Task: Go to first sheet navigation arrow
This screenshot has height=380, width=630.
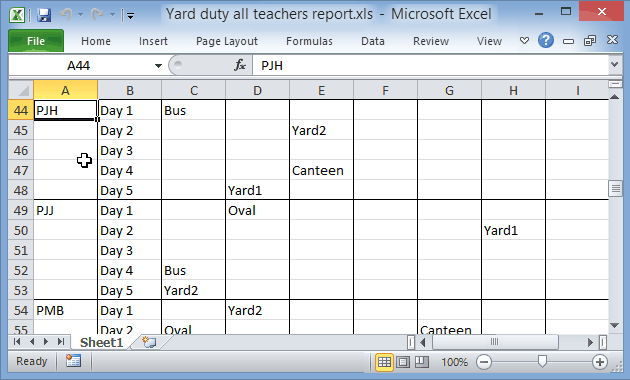Action: click(x=17, y=342)
